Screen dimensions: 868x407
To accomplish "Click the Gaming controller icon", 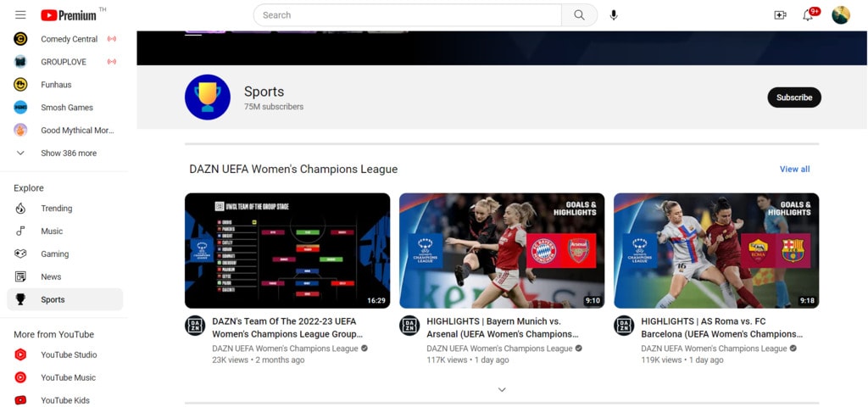I will (20, 254).
